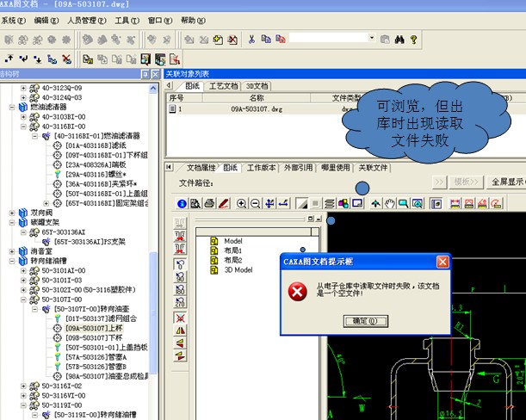
Task: Click the red X no-mirror icon
Action: click(180, 318)
